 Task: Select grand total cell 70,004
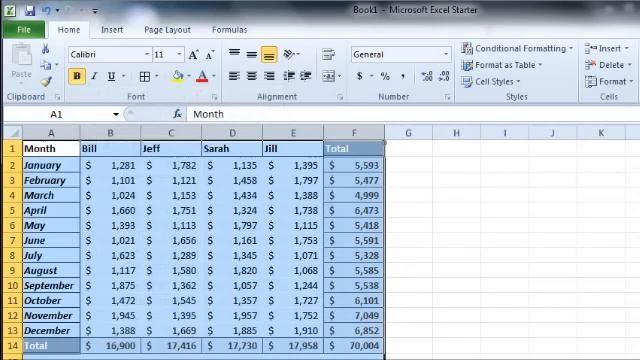click(x=354, y=346)
